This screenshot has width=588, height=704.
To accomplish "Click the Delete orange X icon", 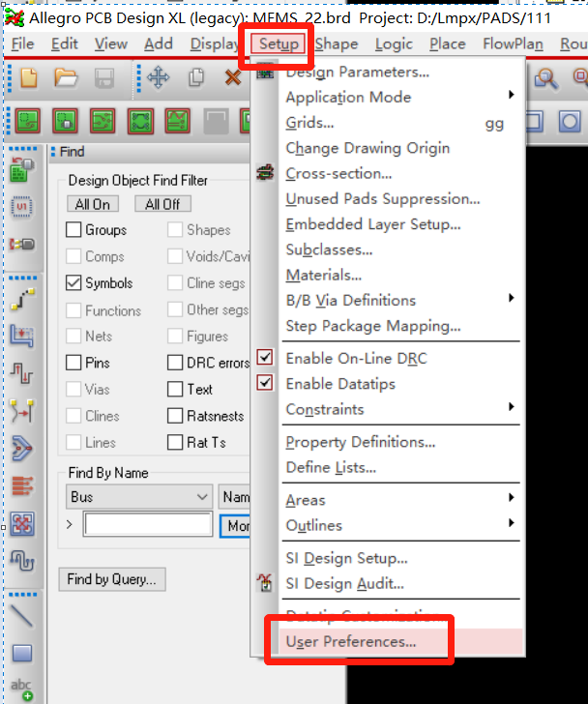I will 233,77.
